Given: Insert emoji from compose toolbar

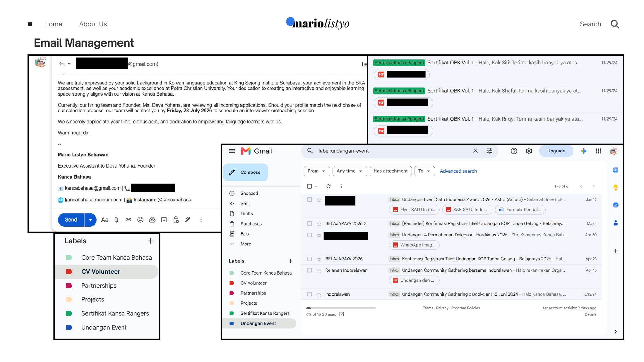Looking at the screenshot, I should click(x=141, y=220).
